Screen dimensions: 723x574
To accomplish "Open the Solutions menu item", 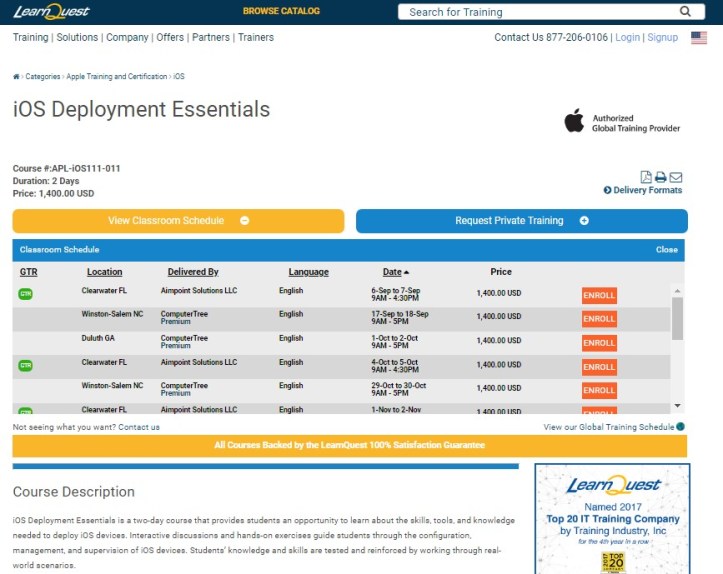I will (x=77, y=38).
